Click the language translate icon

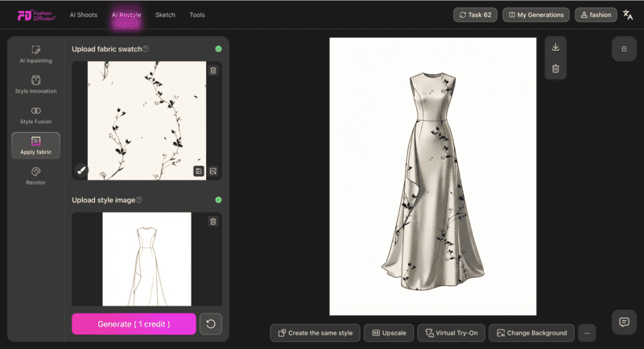(x=628, y=15)
